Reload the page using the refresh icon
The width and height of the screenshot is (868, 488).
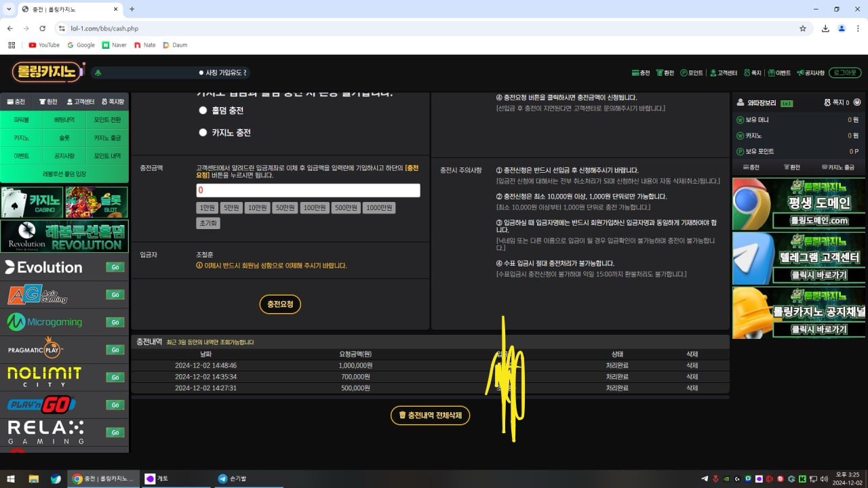point(43,28)
